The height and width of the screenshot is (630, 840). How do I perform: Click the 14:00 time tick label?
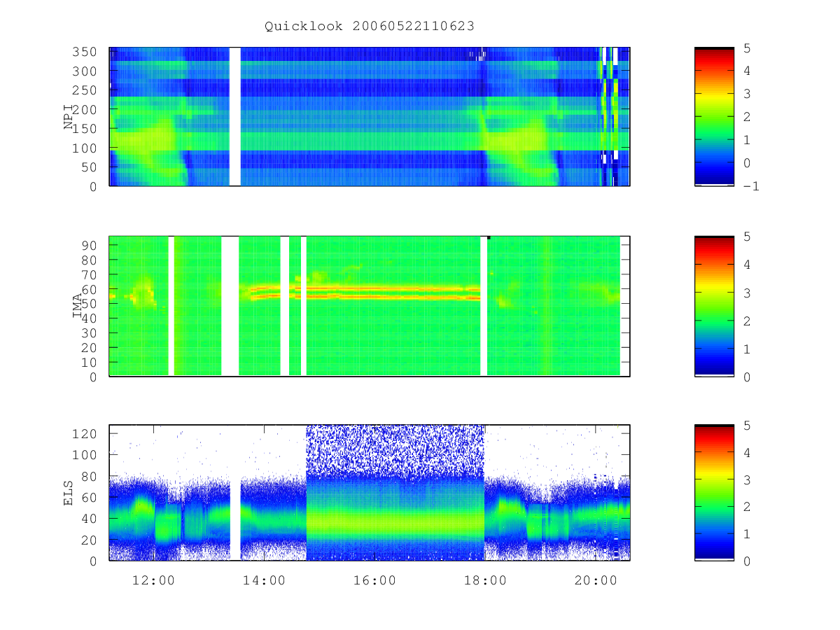click(x=263, y=580)
